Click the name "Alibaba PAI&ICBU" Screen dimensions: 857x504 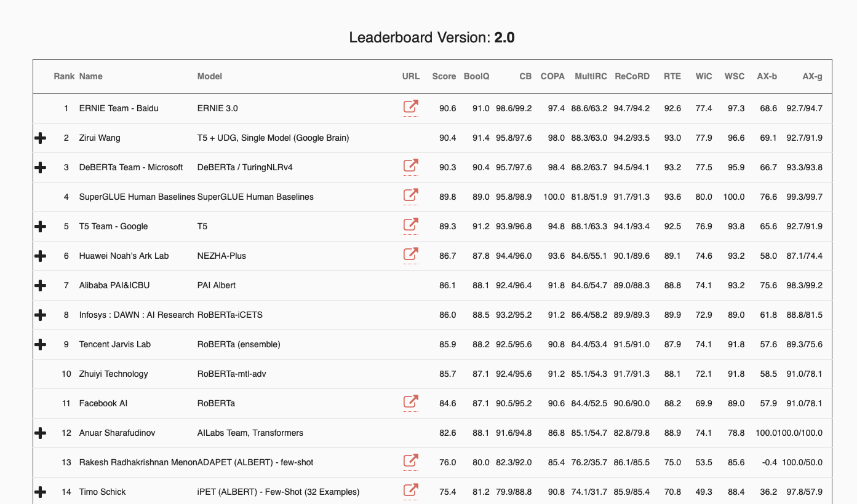[x=114, y=285]
